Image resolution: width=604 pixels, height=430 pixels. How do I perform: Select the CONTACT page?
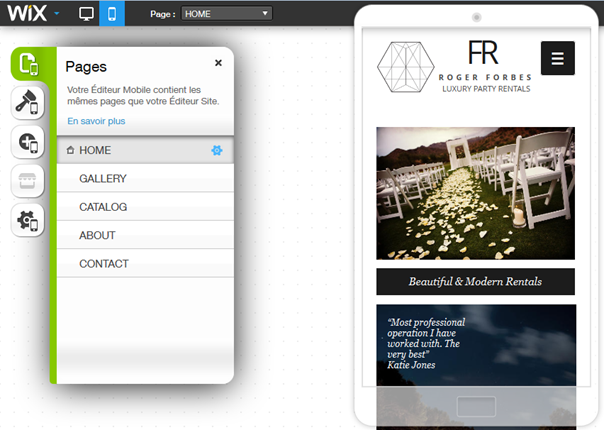(145, 264)
